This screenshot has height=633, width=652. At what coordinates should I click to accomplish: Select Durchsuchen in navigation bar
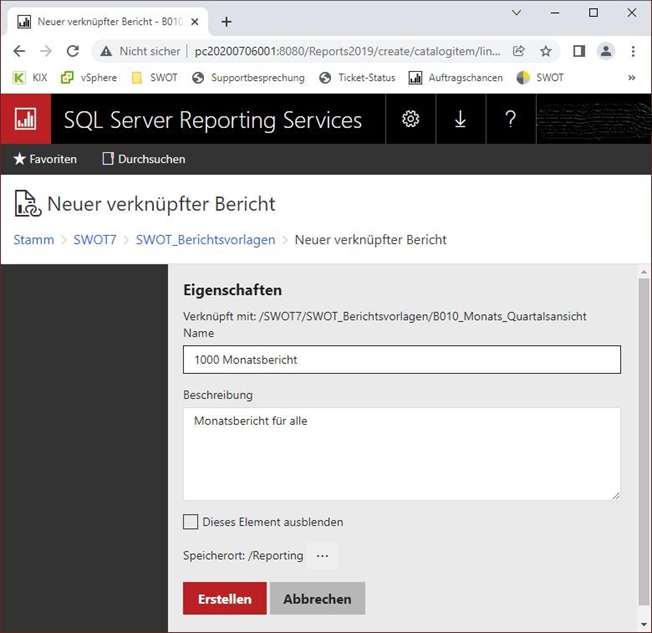143,159
